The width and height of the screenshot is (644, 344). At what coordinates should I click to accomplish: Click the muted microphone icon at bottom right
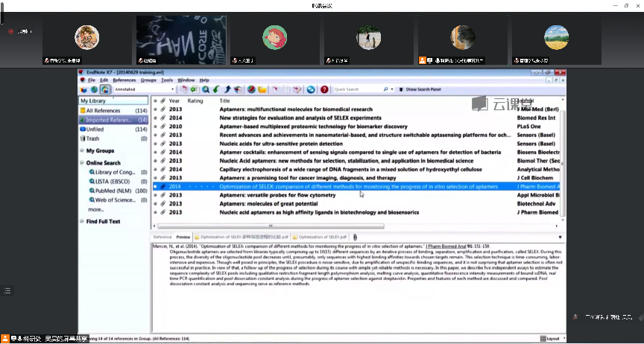tap(576, 317)
